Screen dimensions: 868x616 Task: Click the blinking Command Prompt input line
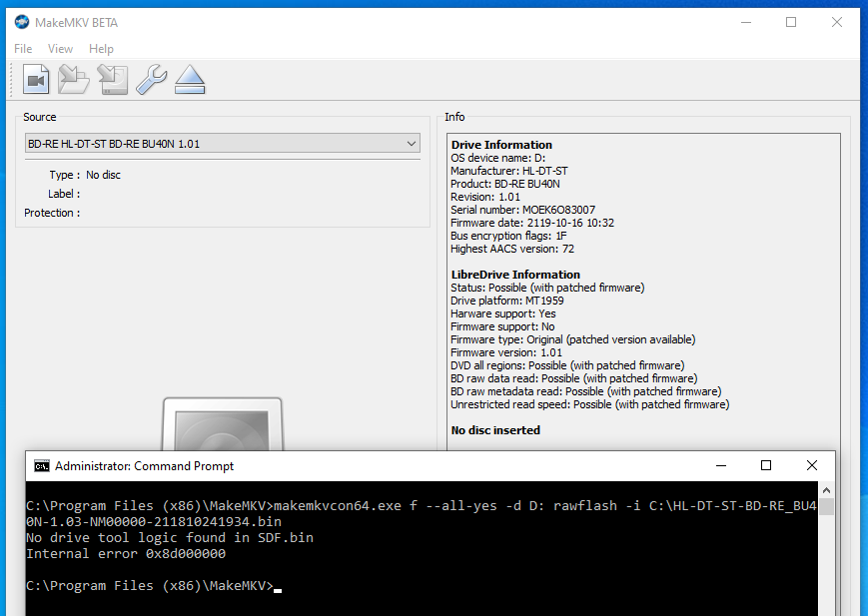pyautogui.click(x=154, y=586)
